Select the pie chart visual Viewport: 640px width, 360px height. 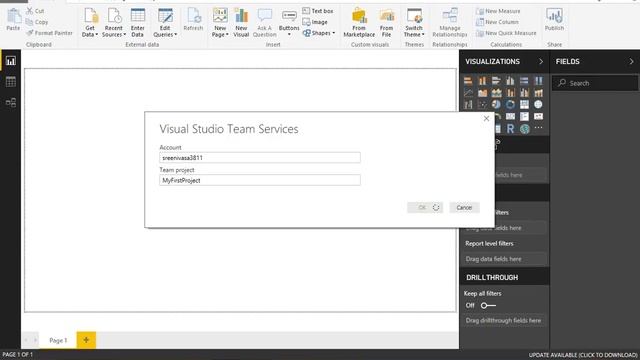point(496,104)
